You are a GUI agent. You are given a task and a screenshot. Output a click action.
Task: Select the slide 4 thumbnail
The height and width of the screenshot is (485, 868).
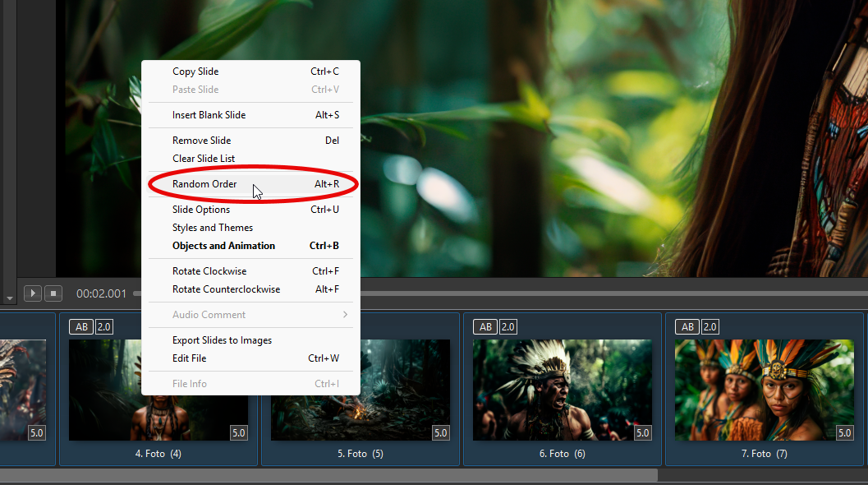pyautogui.click(x=158, y=390)
